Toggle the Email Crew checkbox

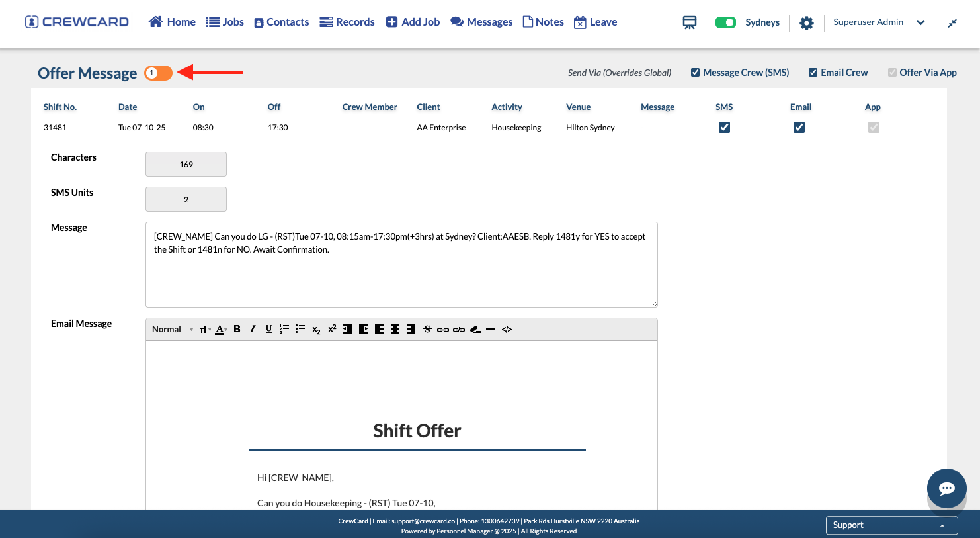point(813,73)
